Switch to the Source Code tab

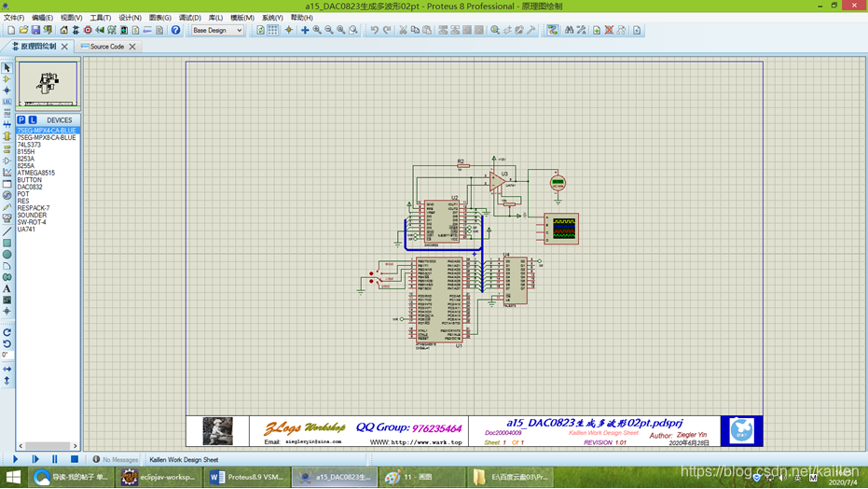pyautogui.click(x=107, y=47)
